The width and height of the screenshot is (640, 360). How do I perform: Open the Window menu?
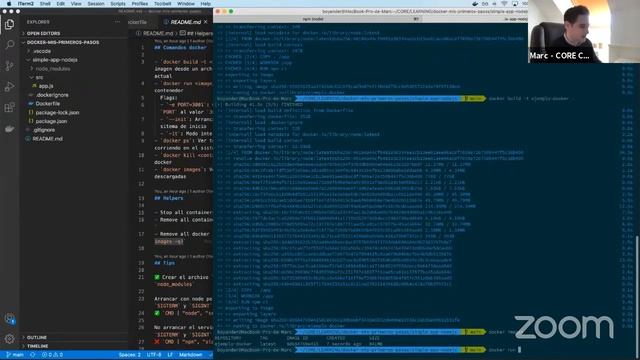coord(186,4)
